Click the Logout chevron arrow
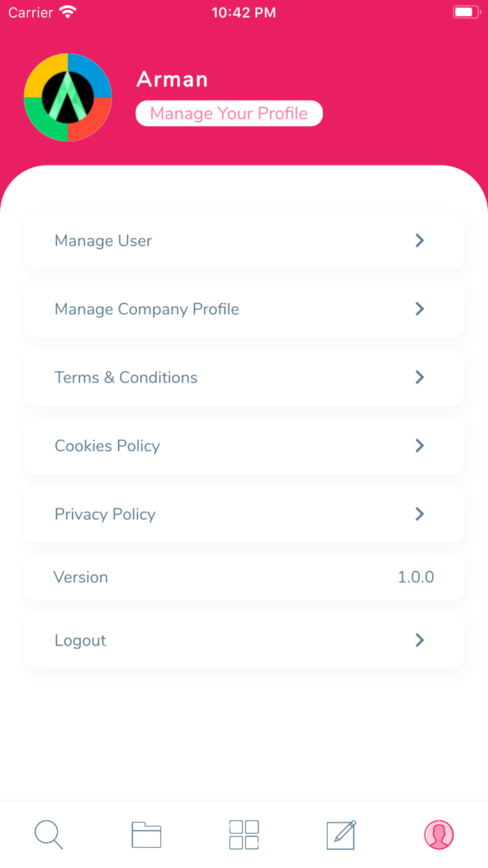Image resolution: width=488 pixels, height=868 pixels. point(420,641)
